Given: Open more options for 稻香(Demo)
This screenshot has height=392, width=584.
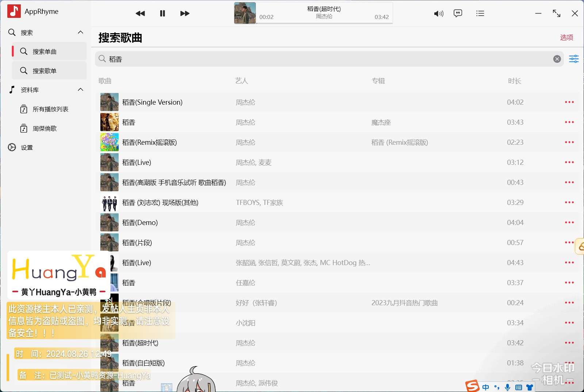Looking at the screenshot, I should 569,222.
